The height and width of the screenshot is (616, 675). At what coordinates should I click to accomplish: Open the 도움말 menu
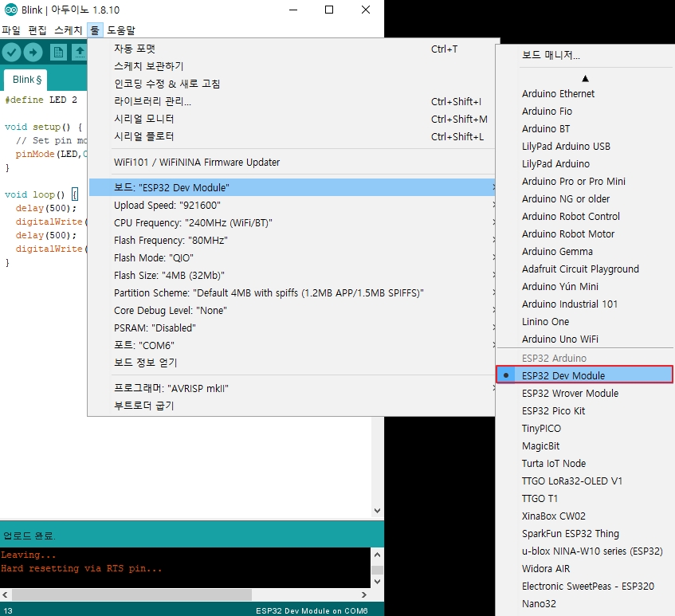121,30
